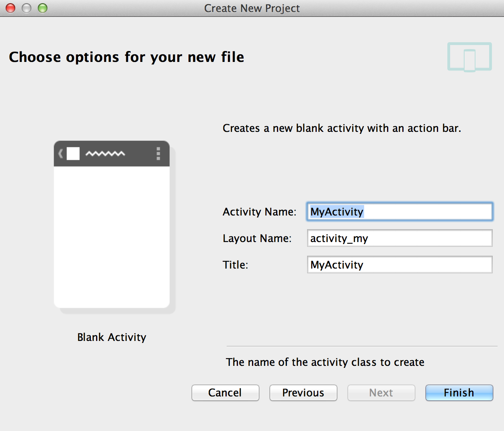
Task: Click the activity class help text
Action: click(325, 362)
